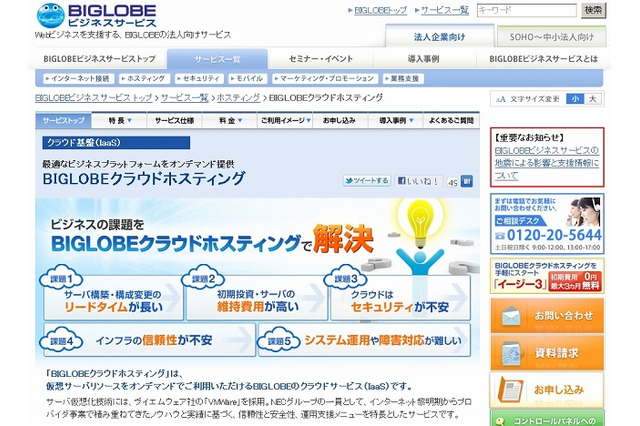Click the ご相談デスク phone banner
The width and height of the screenshot is (640, 426).
click(x=547, y=224)
